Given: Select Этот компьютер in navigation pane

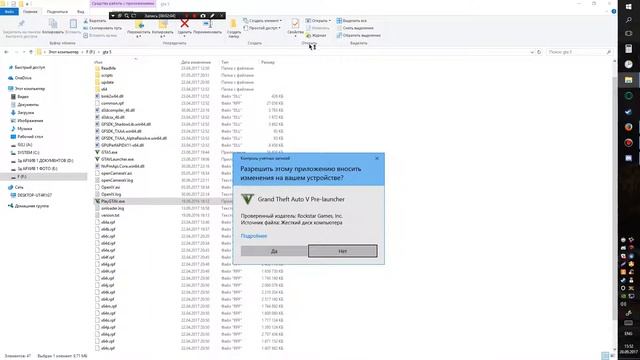Looking at the screenshot, I should [30, 89].
